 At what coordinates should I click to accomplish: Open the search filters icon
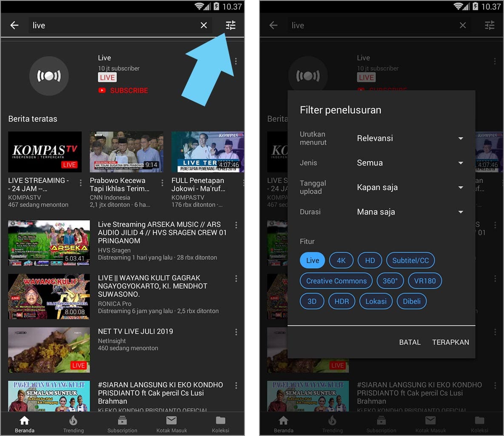pyautogui.click(x=230, y=25)
